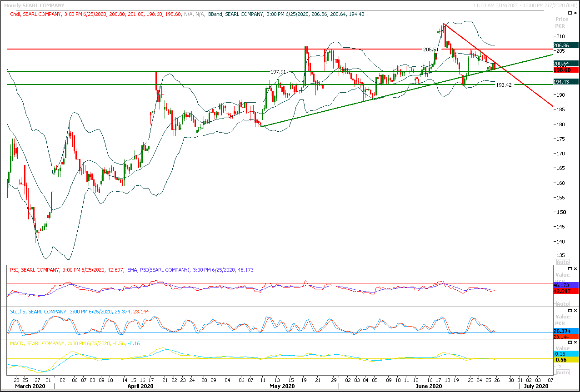This screenshot has width=580, height=392.
Task: Close the Price chart panel
Action: [575, 14]
